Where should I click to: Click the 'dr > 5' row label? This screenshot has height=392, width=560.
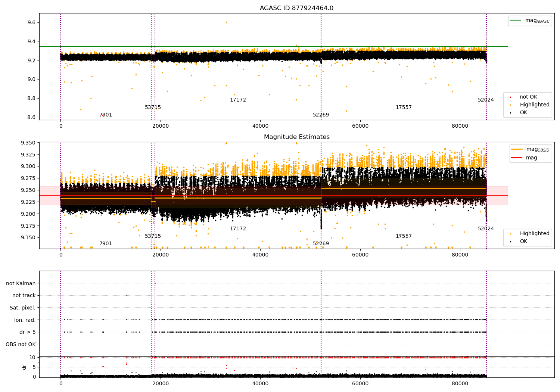(28, 332)
